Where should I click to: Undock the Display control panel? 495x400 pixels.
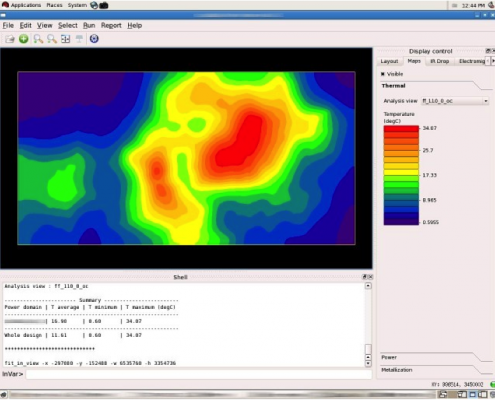click(x=488, y=51)
